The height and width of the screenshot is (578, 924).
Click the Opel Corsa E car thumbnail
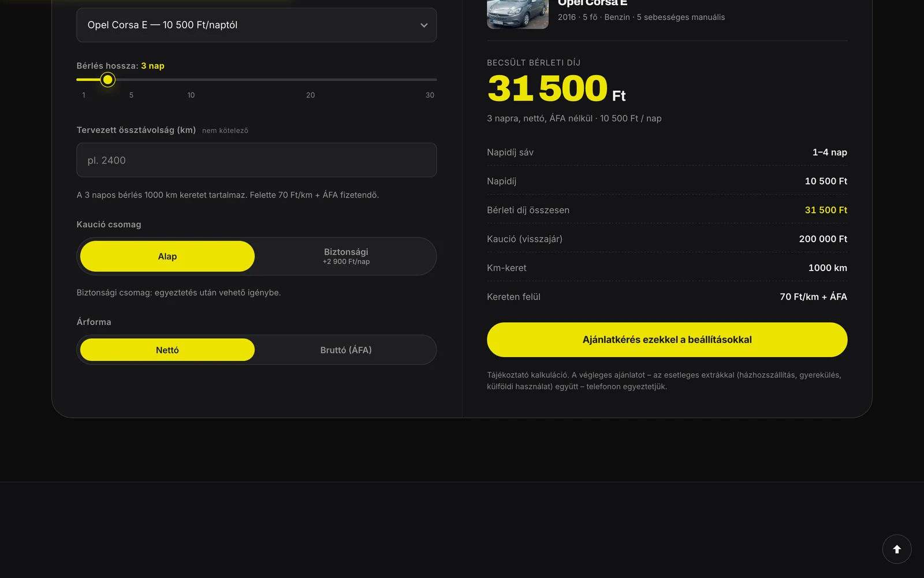pyautogui.click(x=517, y=14)
